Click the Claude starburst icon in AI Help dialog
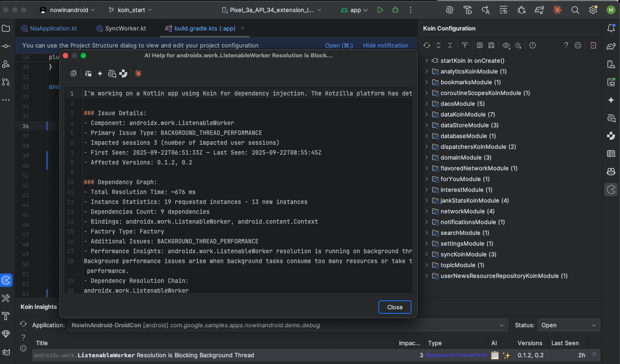Viewport: 620px width, 364px height. click(x=138, y=74)
